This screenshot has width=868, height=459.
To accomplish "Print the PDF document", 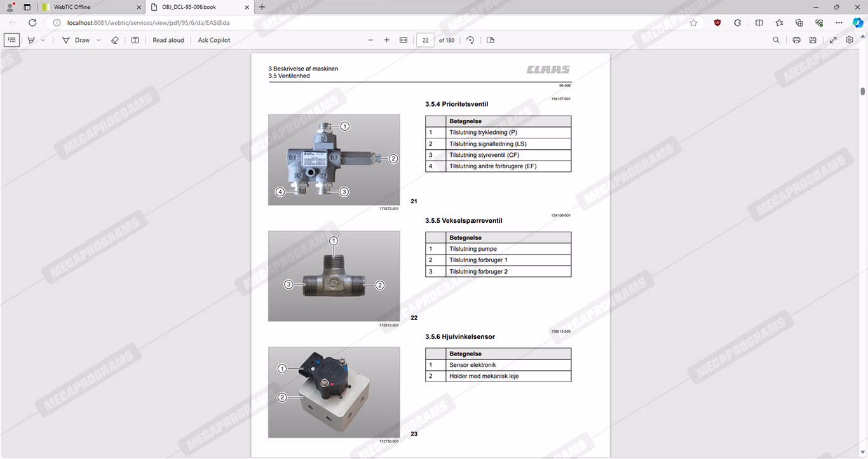I will (x=796, y=40).
